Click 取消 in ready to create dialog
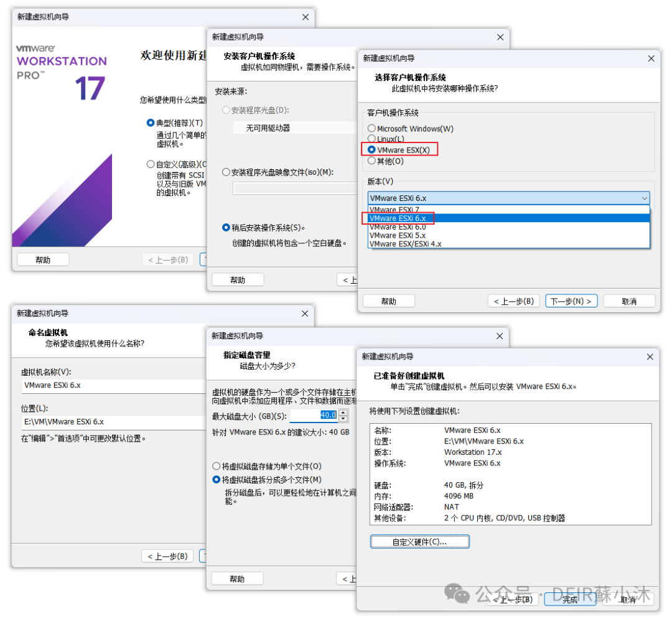The height and width of the screenshot is (621, 672). pyautogui.click(x=628, y=600)
